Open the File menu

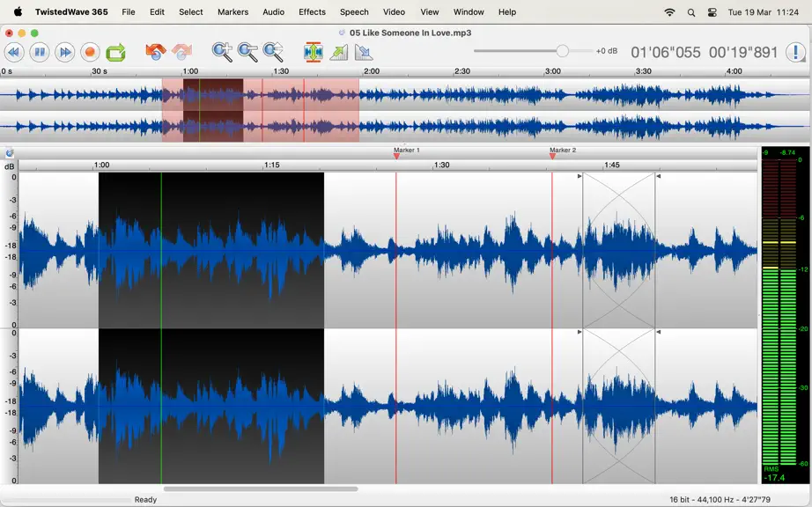[x=129, y=11]
